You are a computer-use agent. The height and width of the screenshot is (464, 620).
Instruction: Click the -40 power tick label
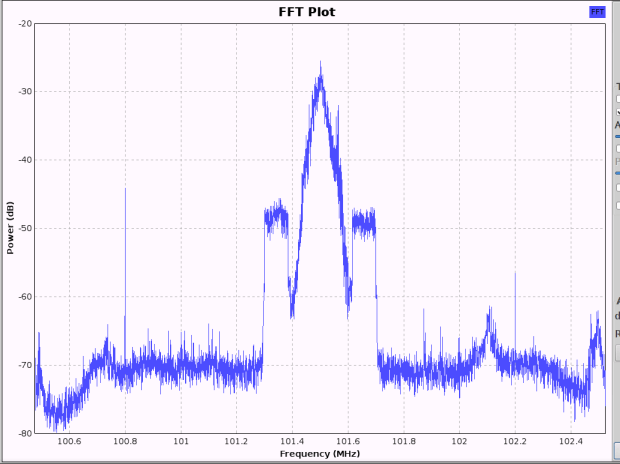(25, 160)
